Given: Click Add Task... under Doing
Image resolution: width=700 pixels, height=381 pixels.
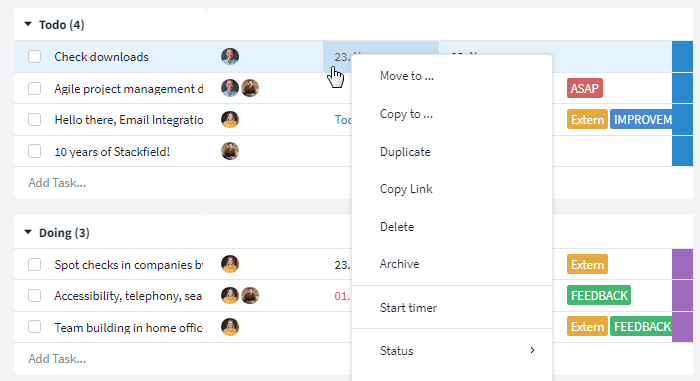Looking at the screenshot, I should point(57,359).
